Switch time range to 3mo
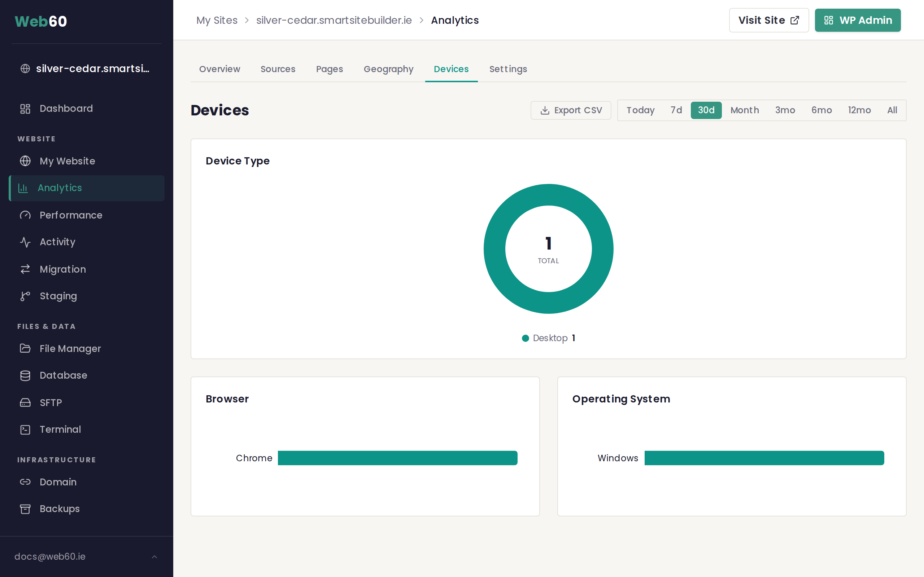The height and width of the screenshot is (577, 924). [785, 110]
